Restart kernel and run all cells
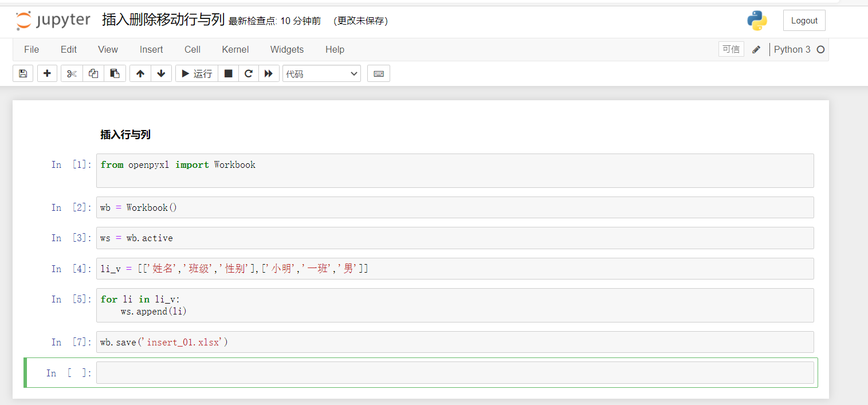 tap(269, 73)
